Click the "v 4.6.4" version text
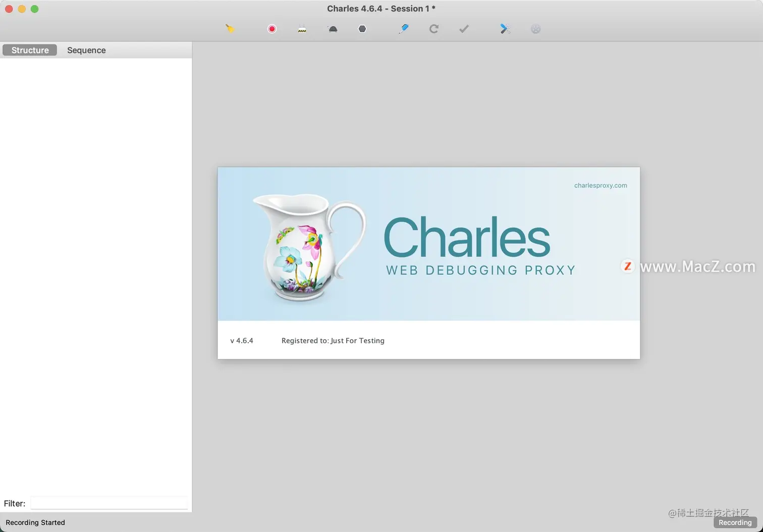763x532 pixels. pos(242,341)
